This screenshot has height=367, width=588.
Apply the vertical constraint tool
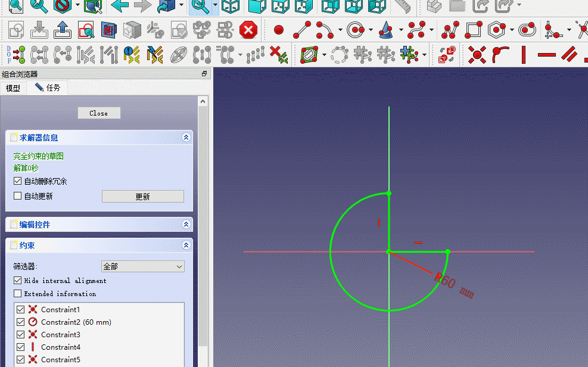(x=524, y=55)
